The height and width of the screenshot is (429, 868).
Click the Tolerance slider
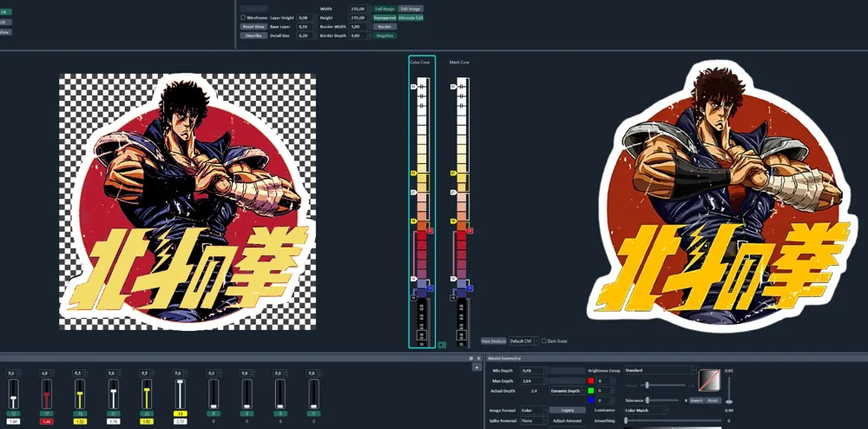663,400
